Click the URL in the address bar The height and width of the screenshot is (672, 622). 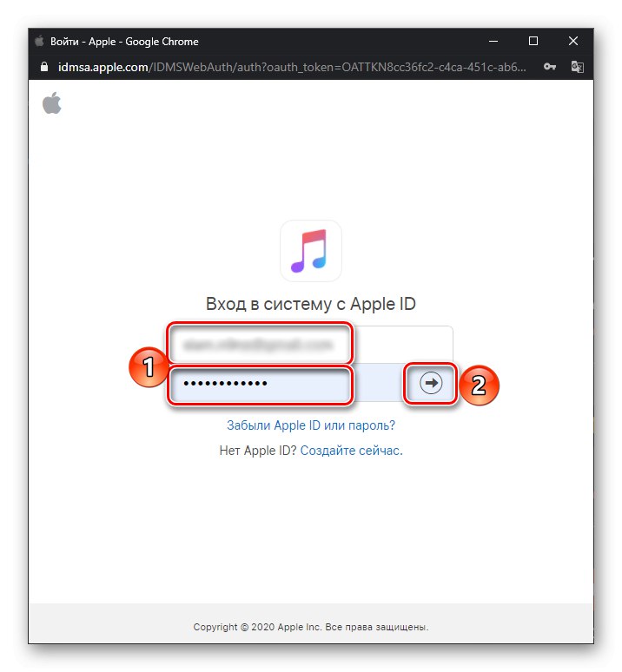[292, 67]
